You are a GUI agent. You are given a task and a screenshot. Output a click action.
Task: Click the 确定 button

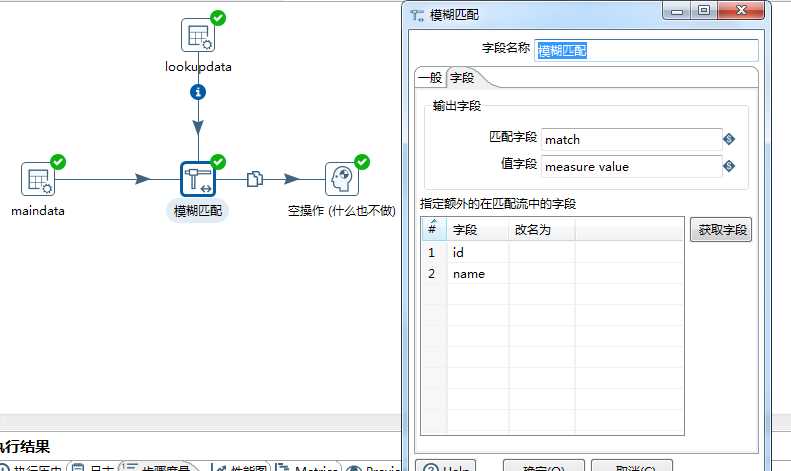544,465
